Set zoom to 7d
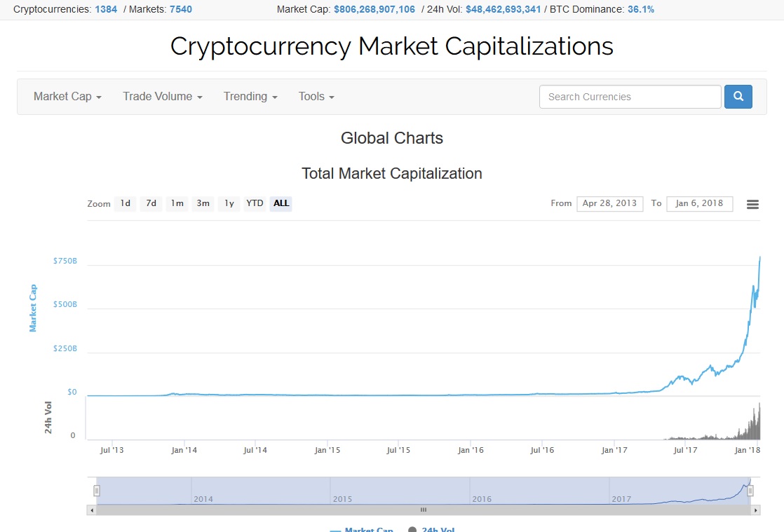 click(151, 203)
